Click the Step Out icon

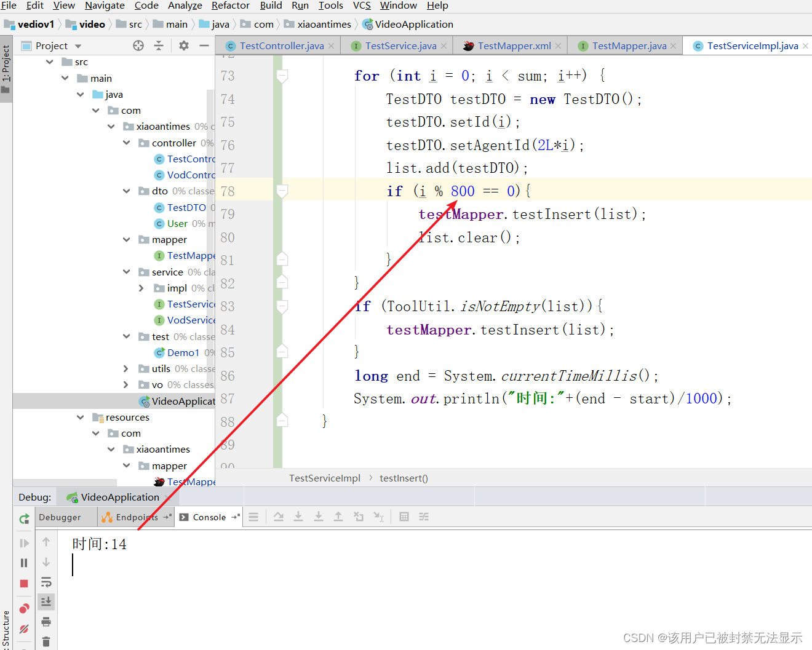point(338,517)
